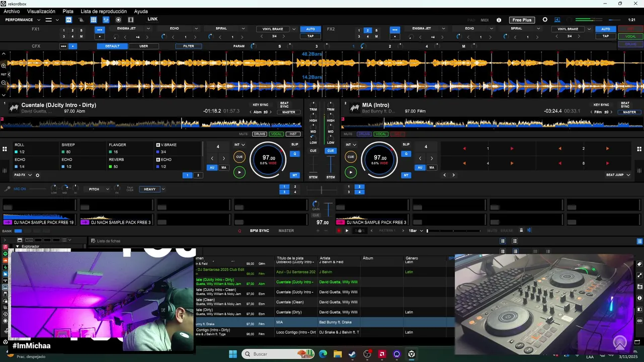Open PAD FX settings gear icon
Screen dimensions: 644x362
click(37, 175)
